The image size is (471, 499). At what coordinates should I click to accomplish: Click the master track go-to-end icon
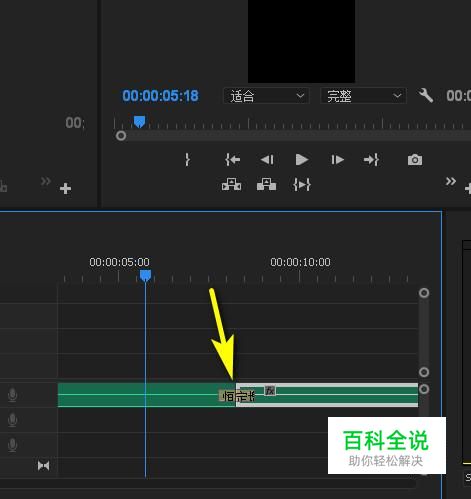(x=43, y=465)
